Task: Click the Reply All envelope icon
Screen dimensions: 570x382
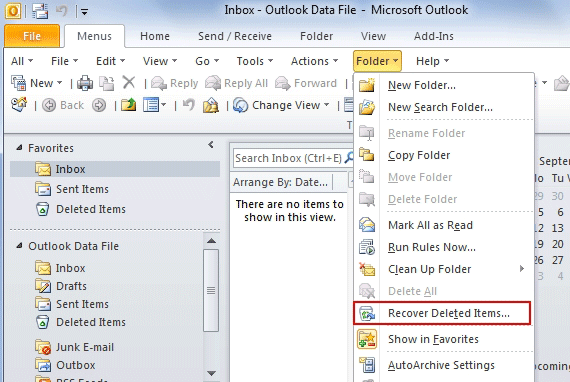Action: (213, 83)
